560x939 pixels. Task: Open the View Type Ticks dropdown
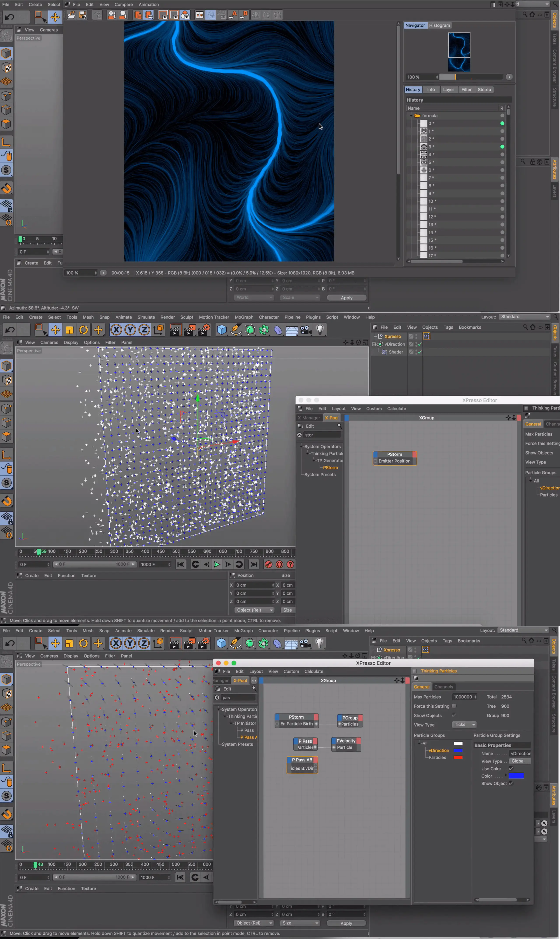pos(464,724)
